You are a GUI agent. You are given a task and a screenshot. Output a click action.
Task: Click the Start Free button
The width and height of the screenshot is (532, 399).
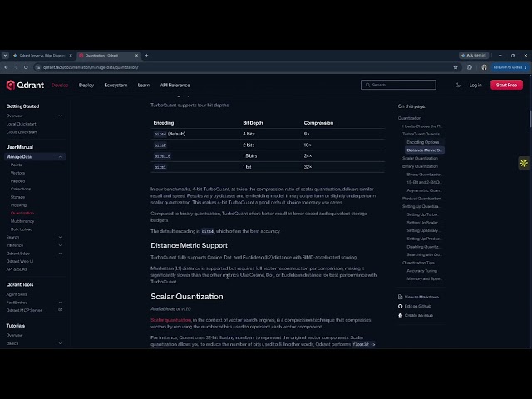pyautogui.click(x=506, y=85)
